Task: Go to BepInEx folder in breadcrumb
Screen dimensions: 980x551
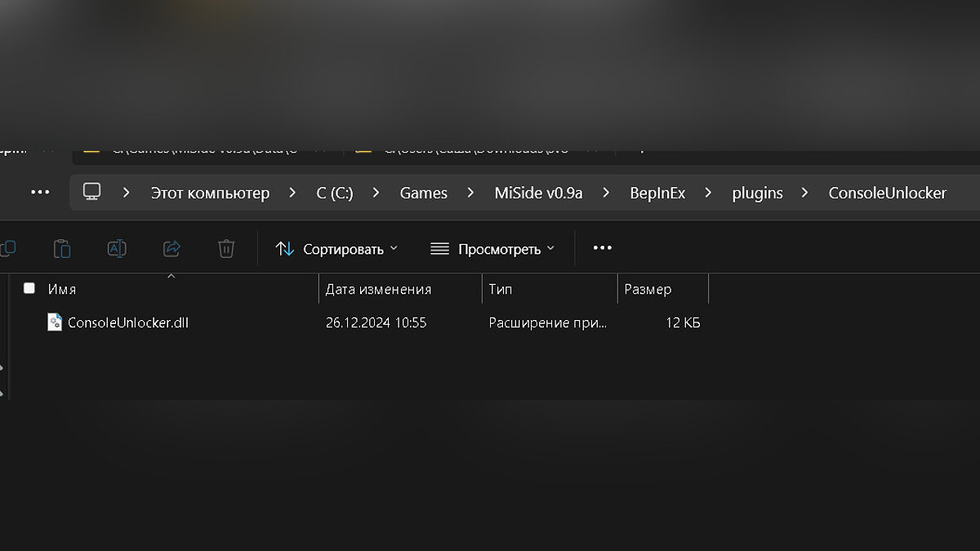Action: (x=657, y=193)
